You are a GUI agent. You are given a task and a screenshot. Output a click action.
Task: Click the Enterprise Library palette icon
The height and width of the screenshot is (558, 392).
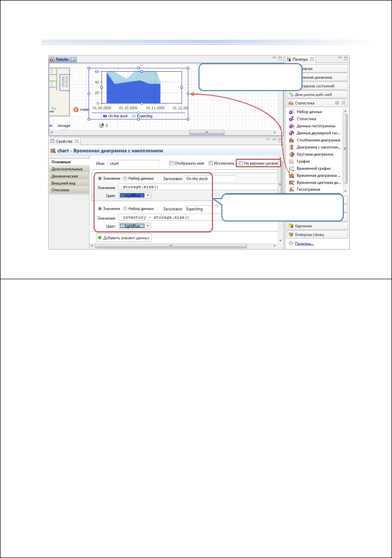291,234
